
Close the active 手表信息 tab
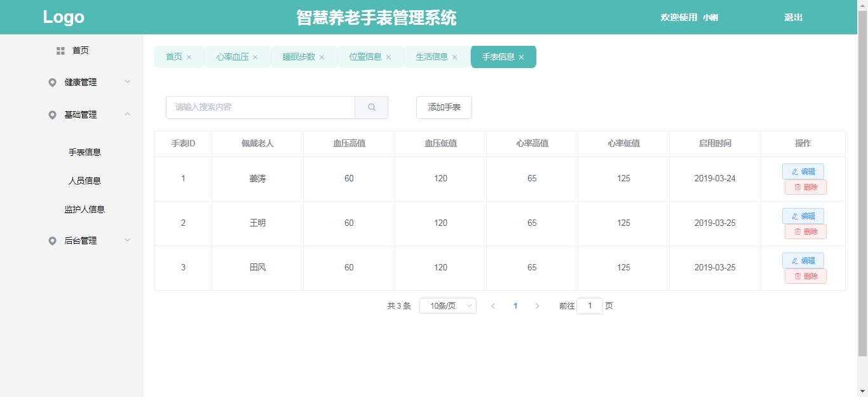[522, 57]
